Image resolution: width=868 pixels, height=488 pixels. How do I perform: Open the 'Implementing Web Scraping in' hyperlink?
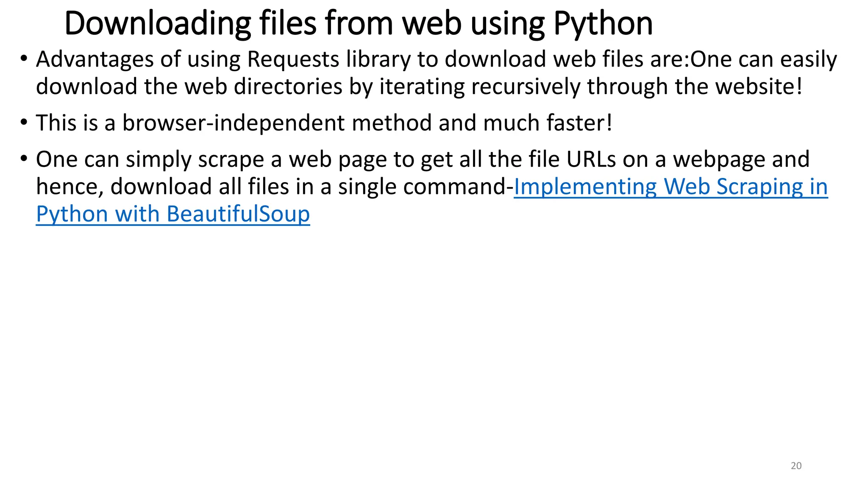(670, 187)
